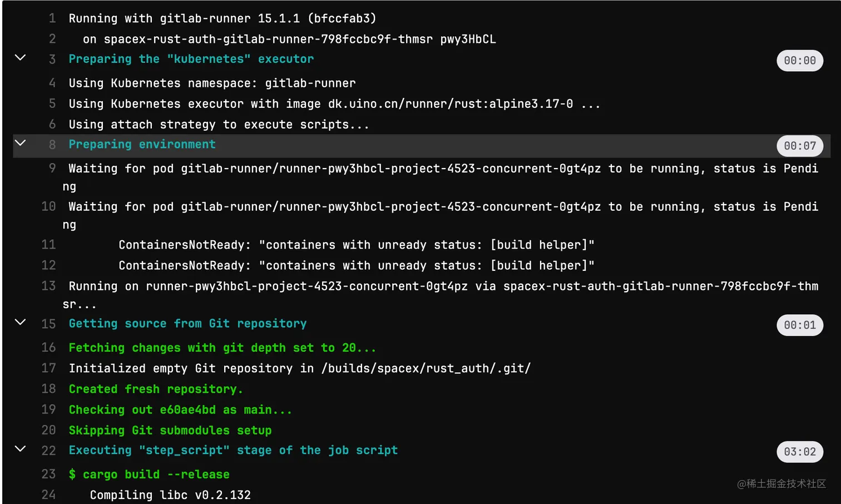Click Skipping Git submodules setup text
This screenshot has width=841, height=504.
[x=170, y=430]
